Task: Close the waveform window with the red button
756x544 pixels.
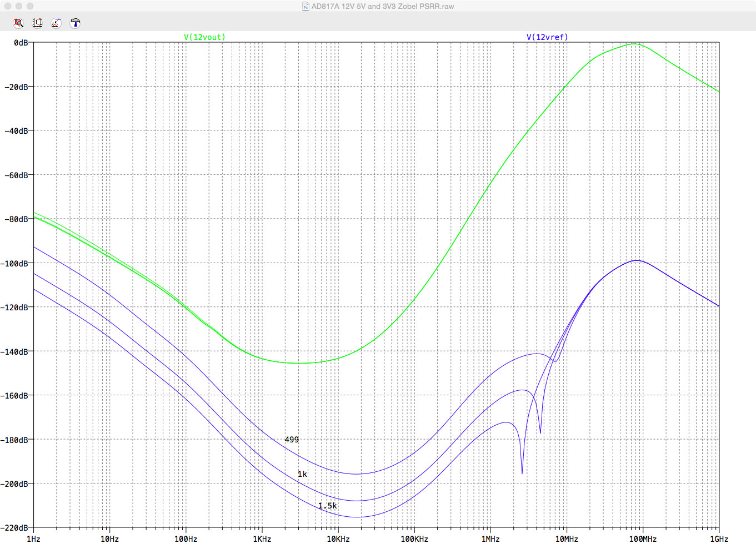Action: (8, 6)
